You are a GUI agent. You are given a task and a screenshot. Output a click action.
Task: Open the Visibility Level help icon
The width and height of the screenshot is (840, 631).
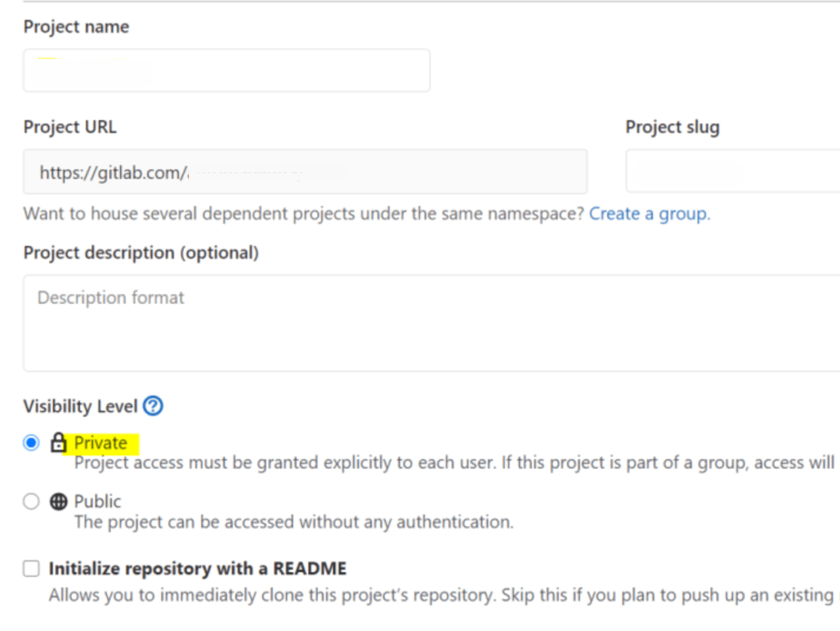pos(154,406)
